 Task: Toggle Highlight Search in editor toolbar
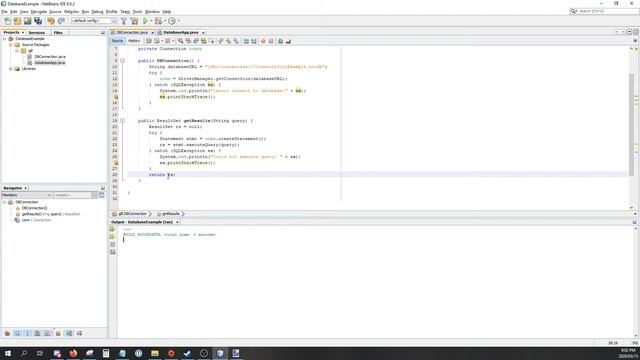(x=203, y=41)
